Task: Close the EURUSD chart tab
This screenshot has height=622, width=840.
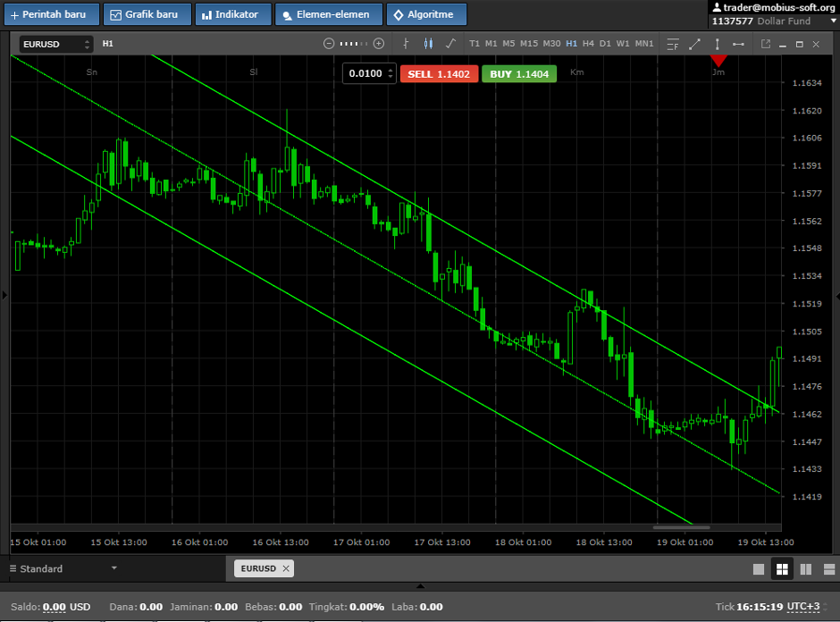Action: pos(286,568)
